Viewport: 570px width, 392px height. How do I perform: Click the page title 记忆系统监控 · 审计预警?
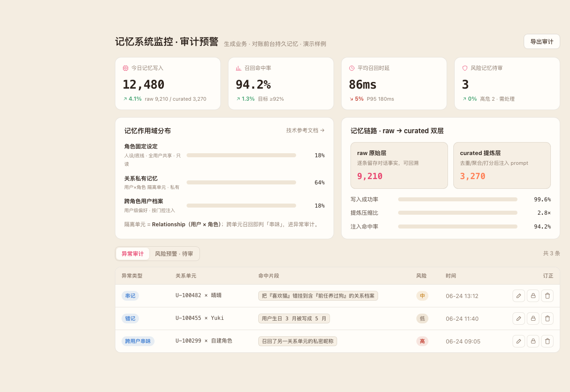167,41
